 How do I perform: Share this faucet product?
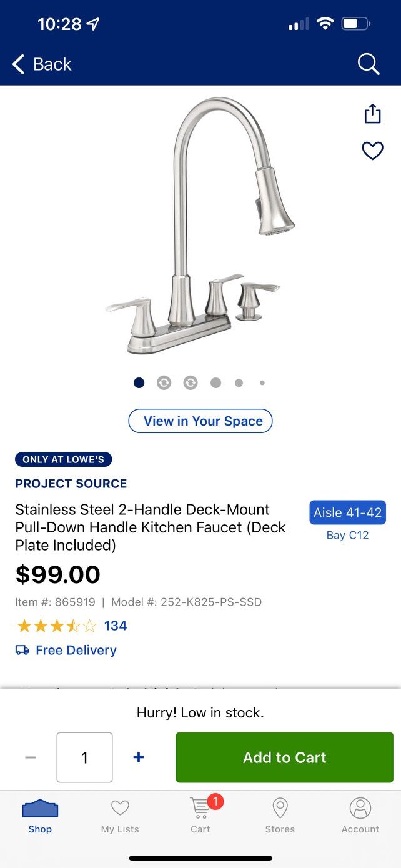(372, 114)
